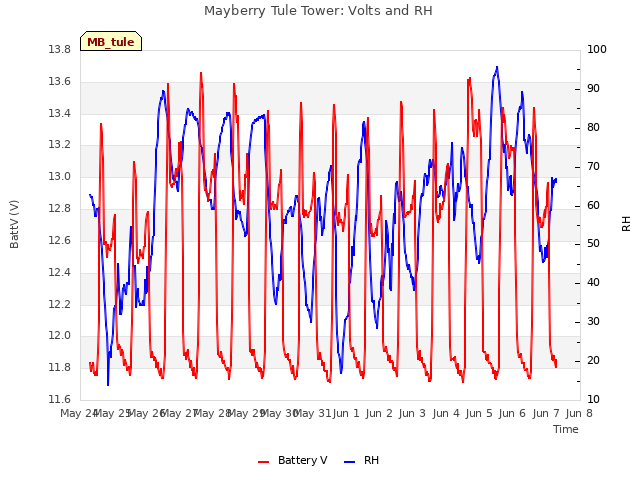
Task: Click the May 31 date label
Action: click(x=313, y=413)
